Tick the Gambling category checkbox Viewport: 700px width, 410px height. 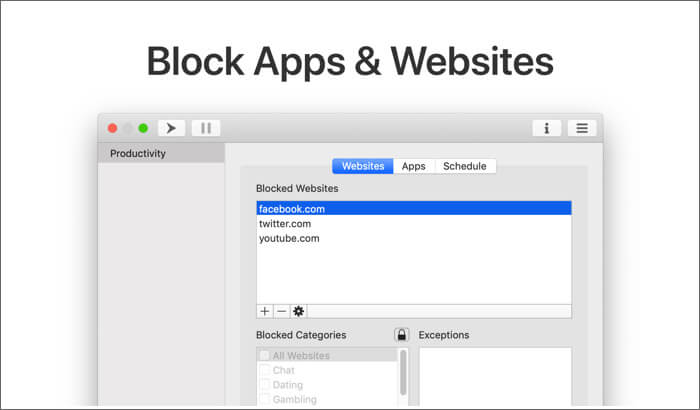[265, 399]
